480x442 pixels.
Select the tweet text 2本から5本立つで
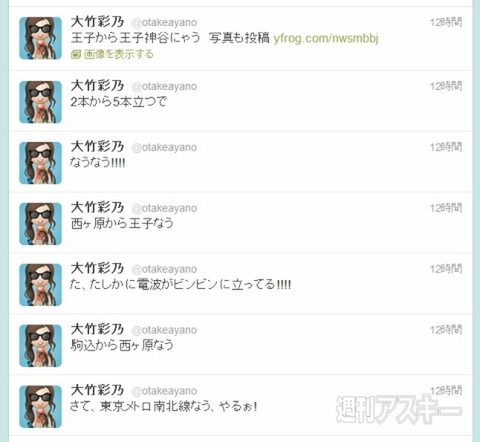pos(118,102)
